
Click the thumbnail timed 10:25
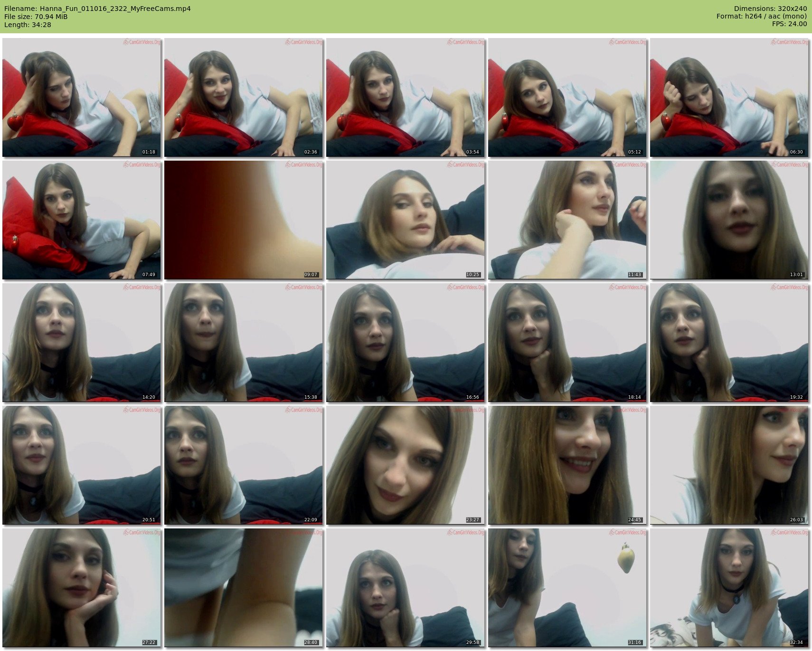point(406,220)
